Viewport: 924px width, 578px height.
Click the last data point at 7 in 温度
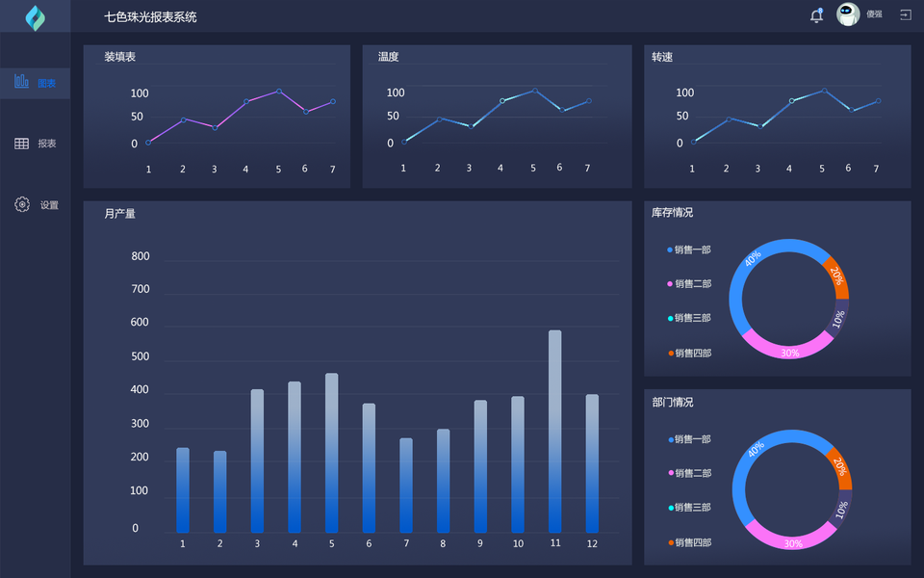589,101
